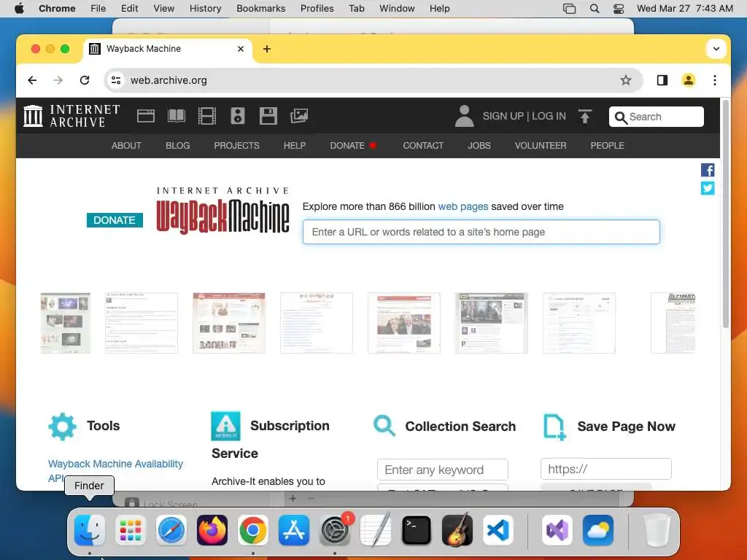Open the Texts book icon
The height and width of the screenshot is (560, 747).
click(x=177, y=116)
